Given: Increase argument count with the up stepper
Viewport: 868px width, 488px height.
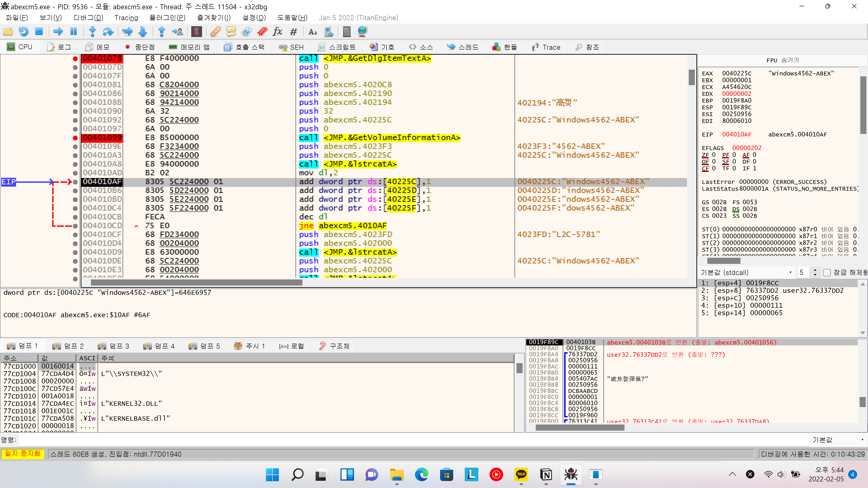Looking at the screenshot, I should (x=815, y=270).
